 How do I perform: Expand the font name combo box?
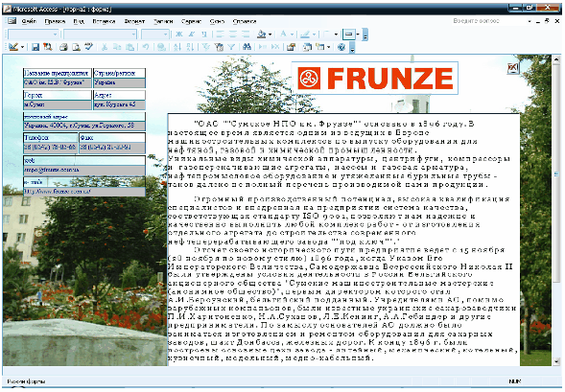click(x=133, y=35)
